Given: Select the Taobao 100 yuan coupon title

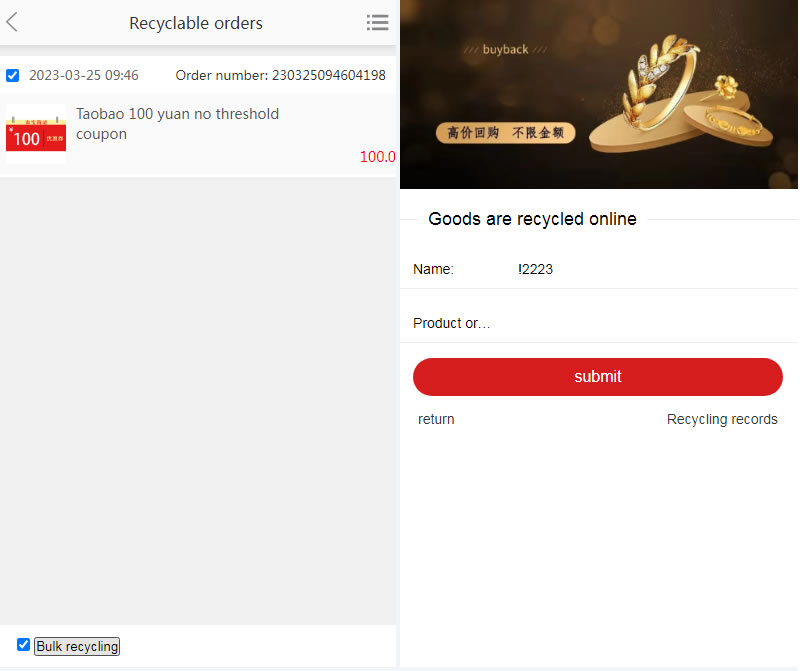Looking at the screenshot, I should (x=178, y=124).
